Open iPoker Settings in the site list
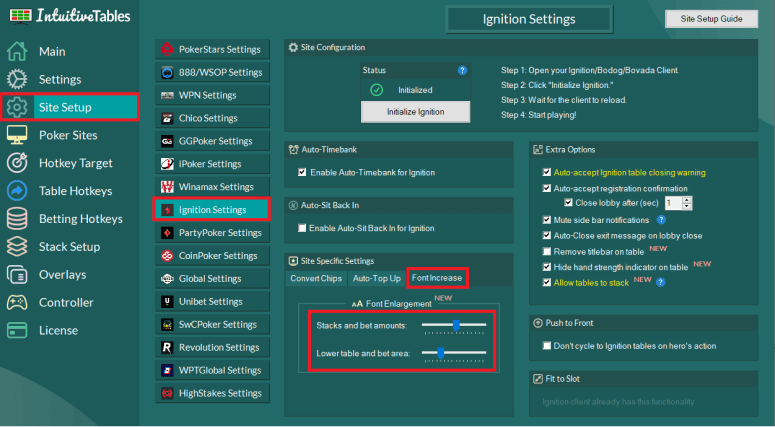The width and height of the screenshot is (775, 427). tap(213, 164)
